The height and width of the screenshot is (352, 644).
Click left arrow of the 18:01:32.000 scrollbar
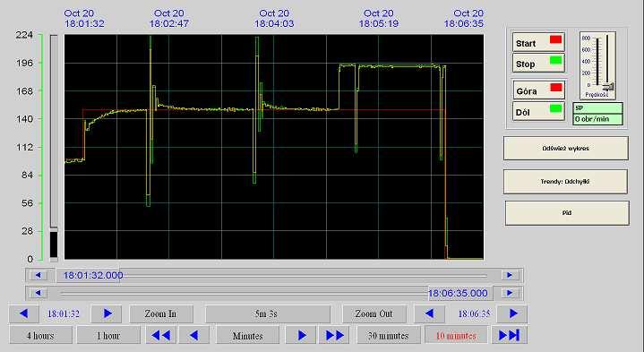tap(39, 275)
